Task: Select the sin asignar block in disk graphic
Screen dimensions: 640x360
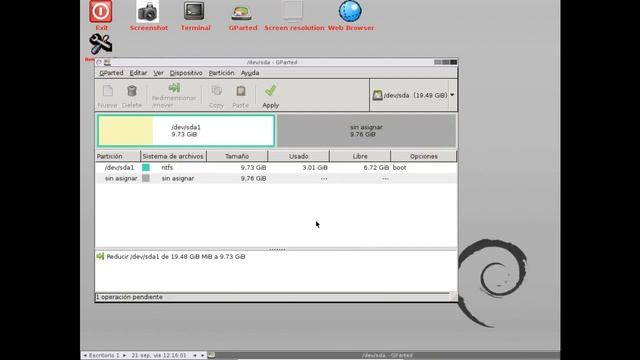Action: [x=366, y=131]
